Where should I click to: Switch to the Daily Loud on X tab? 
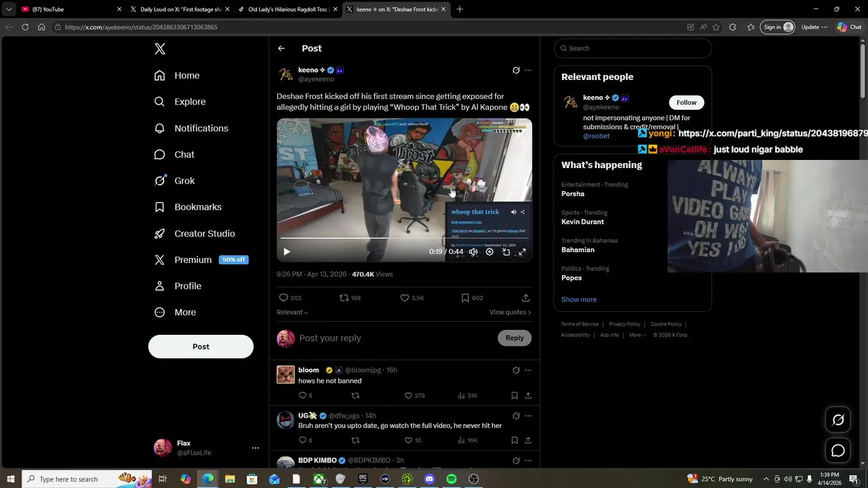(x=180, y=9)
